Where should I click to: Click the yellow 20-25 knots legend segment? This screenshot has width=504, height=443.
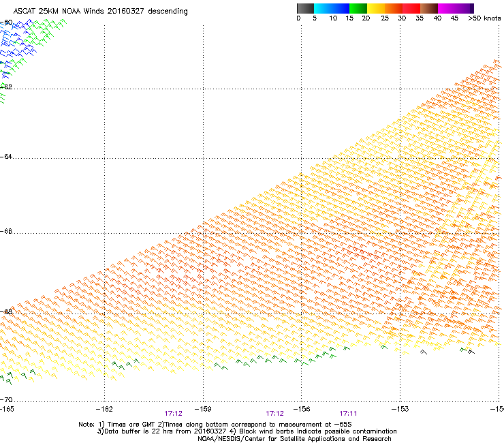376,8
